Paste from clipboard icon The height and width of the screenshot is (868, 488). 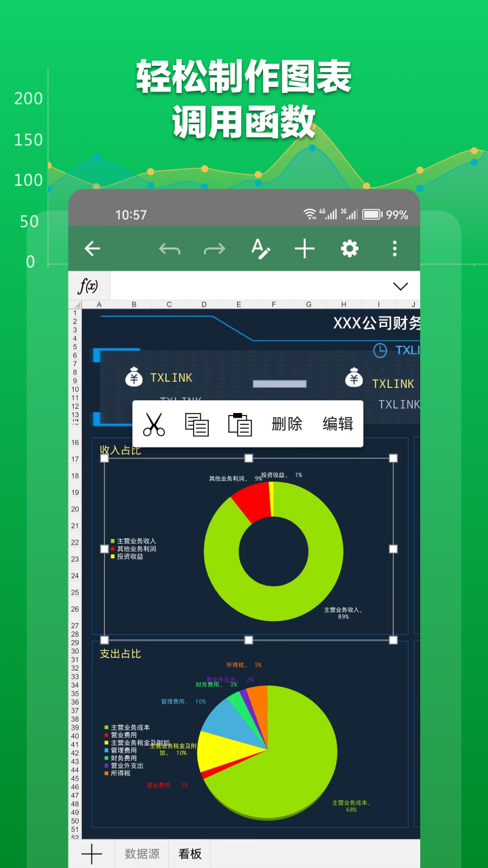point(239,424)
